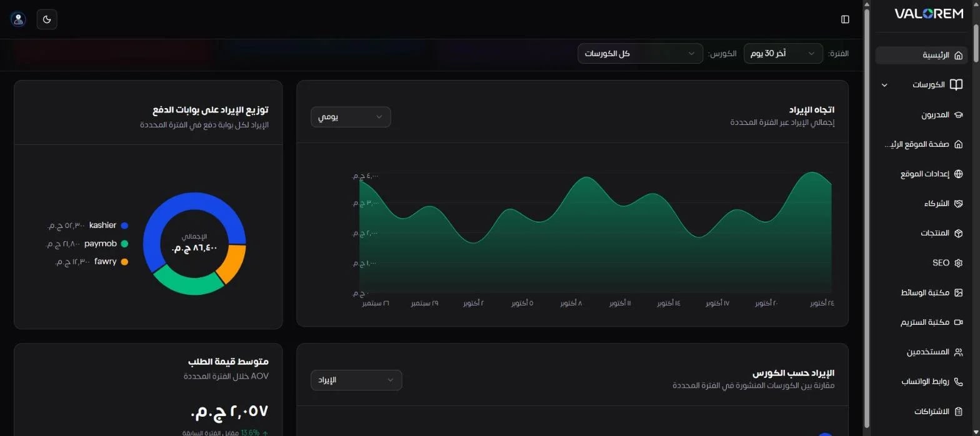Open the user profile avatar
Screen dimensions: 980x436
pyautogui.click(x=18, y=19)
